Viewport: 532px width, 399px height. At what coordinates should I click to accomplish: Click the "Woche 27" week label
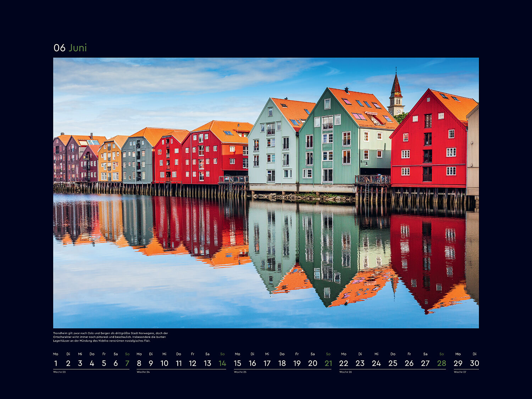[x=460, y=372]
